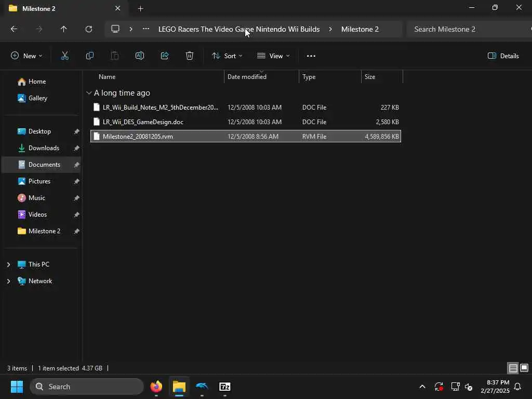This screenshot has width=532, height=399.
Task: Share the selected file
Action: pyautogui.click(x=165, y=56)
